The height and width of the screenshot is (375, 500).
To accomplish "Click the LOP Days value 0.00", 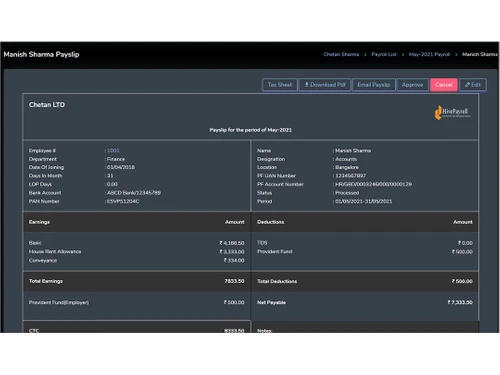I will (112, 184).
